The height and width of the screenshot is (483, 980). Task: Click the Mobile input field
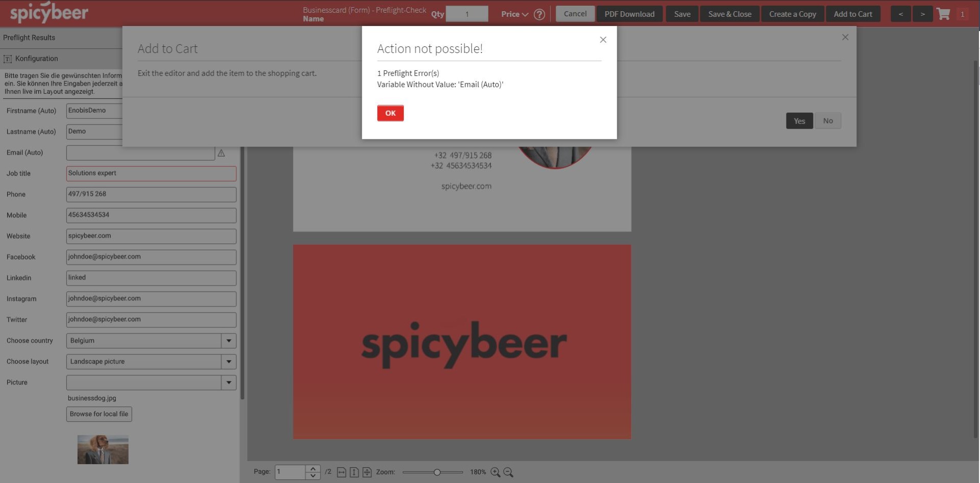(x=151, y=215)
